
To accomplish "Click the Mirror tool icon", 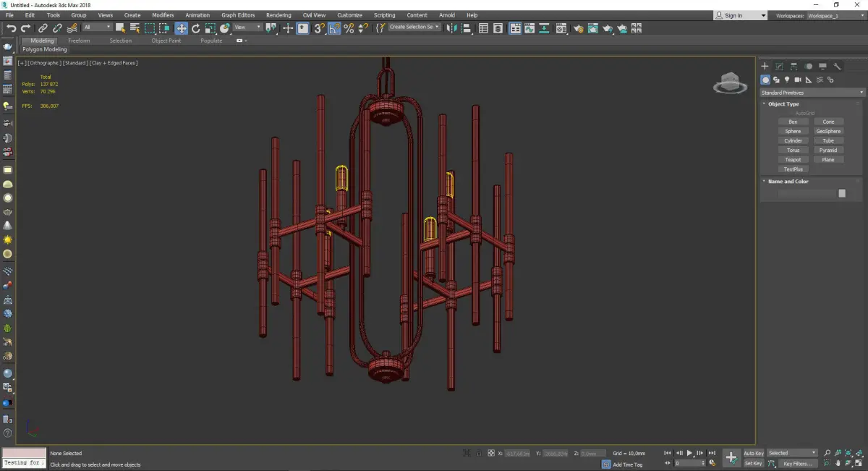I will [451, 28].
